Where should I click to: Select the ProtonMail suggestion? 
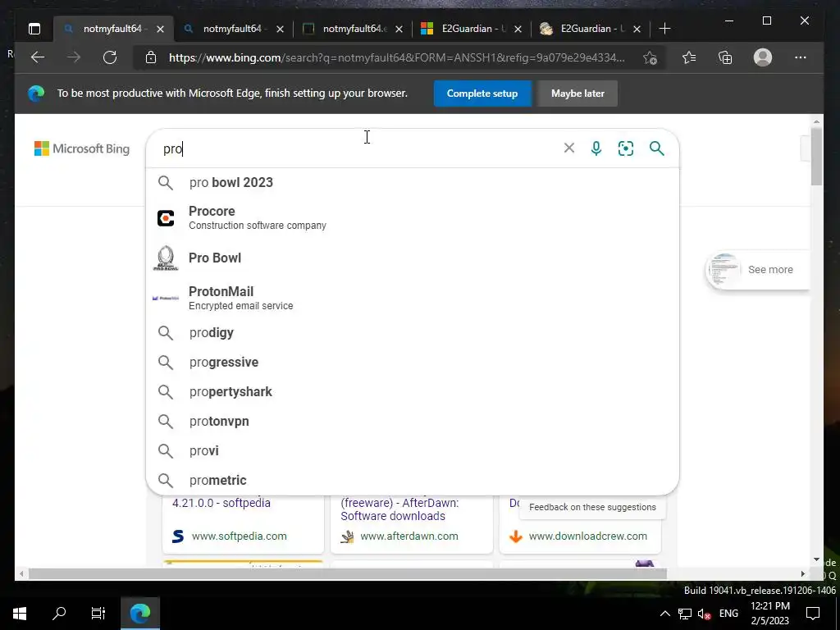(x=412, y=298)
